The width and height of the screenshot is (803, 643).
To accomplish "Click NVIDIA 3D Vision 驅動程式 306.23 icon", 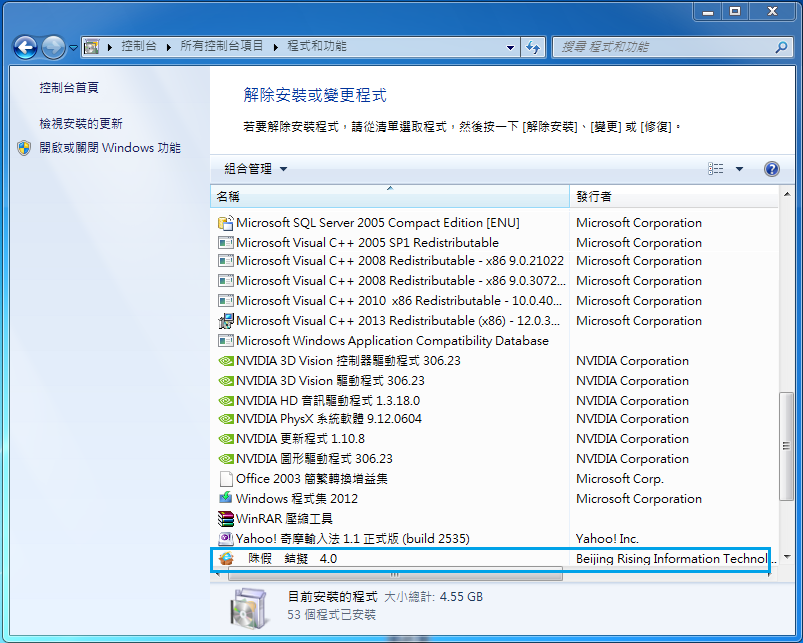I will 226,381.
